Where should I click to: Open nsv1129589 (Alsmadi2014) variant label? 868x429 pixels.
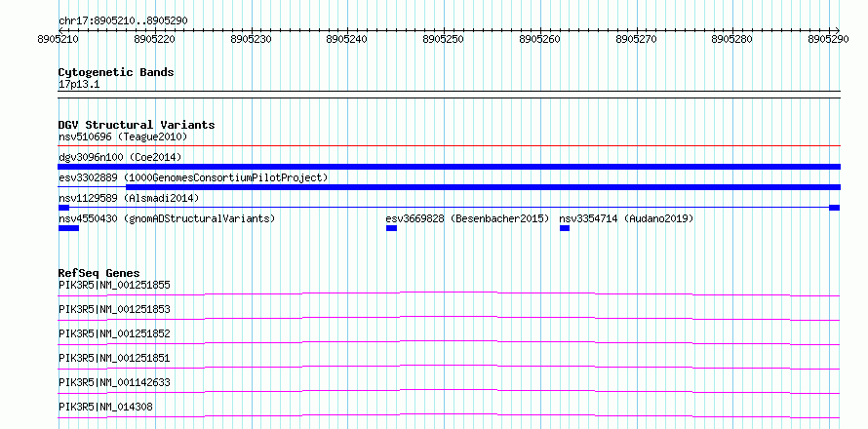click(x=129, y=198)
